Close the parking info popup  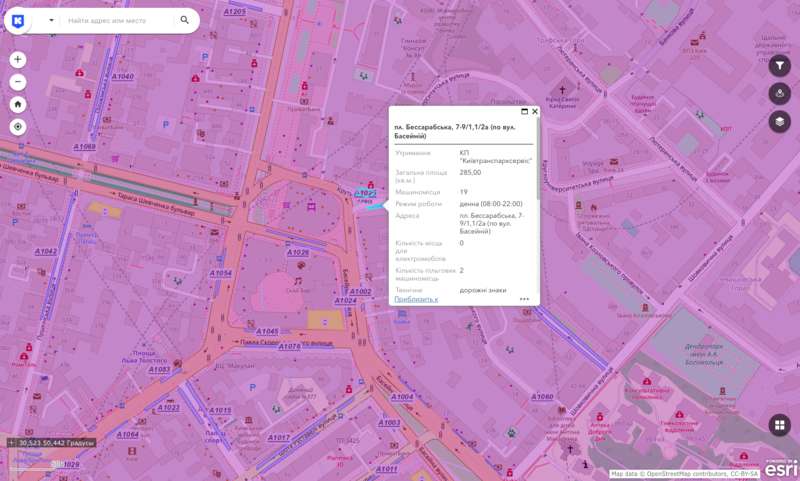535,112
